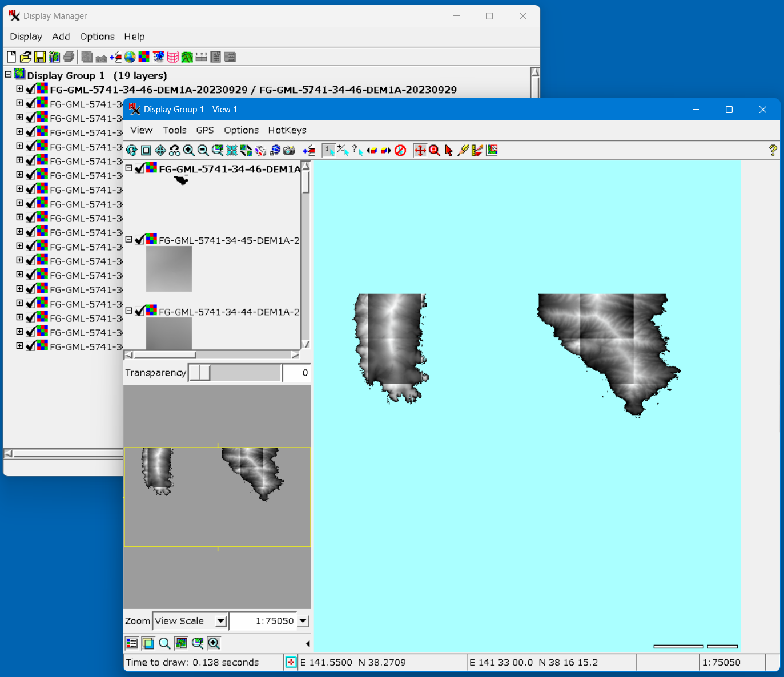Click the Zoom In magnifier in View toolbar
Viewport: 784px width, 677px height.
(x=188, y=150)
